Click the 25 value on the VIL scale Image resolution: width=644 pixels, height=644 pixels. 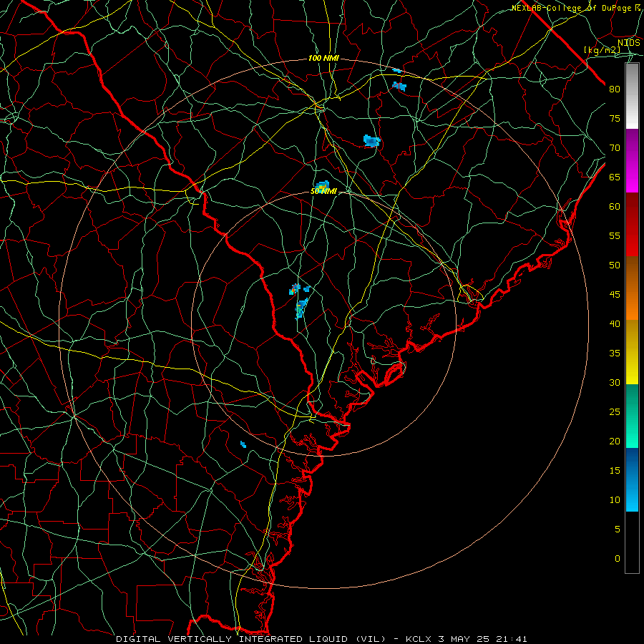click(x=615, y=411)
